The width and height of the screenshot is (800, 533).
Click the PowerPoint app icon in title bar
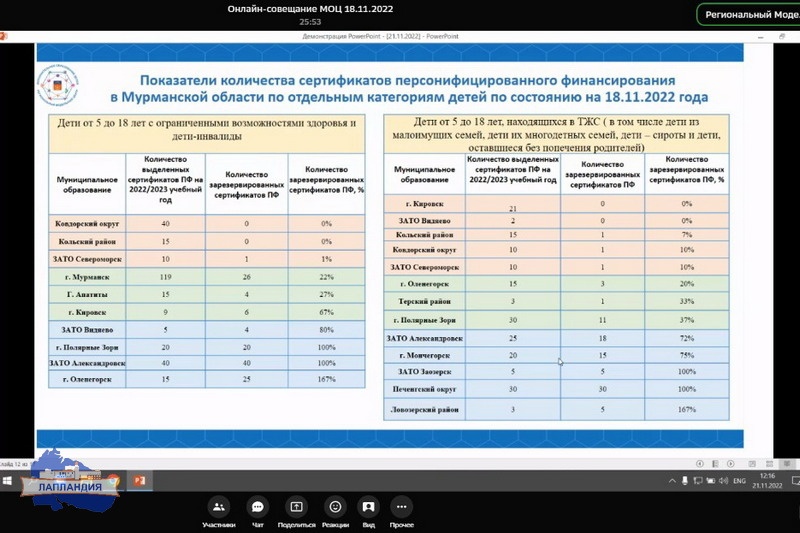click(x=3, y=37)
